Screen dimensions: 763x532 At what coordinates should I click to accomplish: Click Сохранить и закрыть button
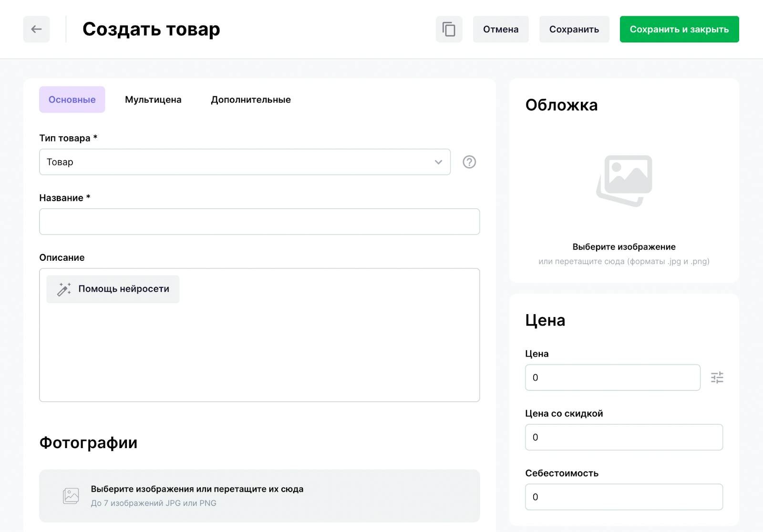tap(679, 29)
